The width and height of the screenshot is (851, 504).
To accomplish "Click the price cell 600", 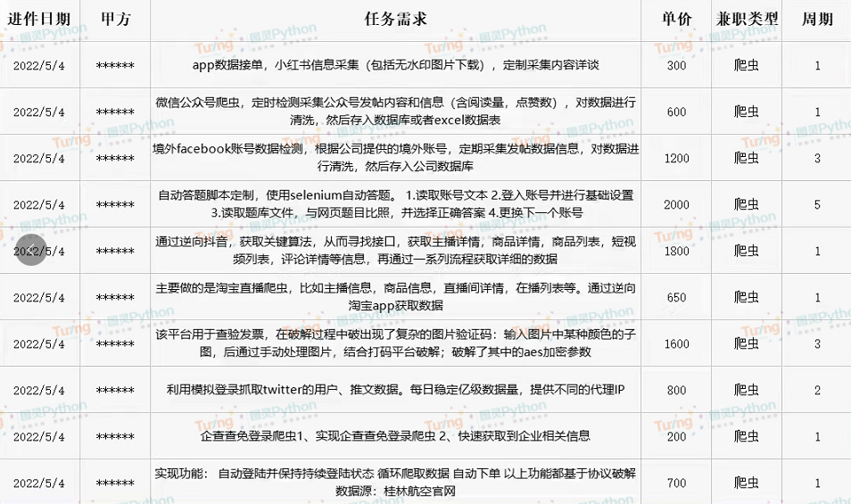I will pos(676,112).
